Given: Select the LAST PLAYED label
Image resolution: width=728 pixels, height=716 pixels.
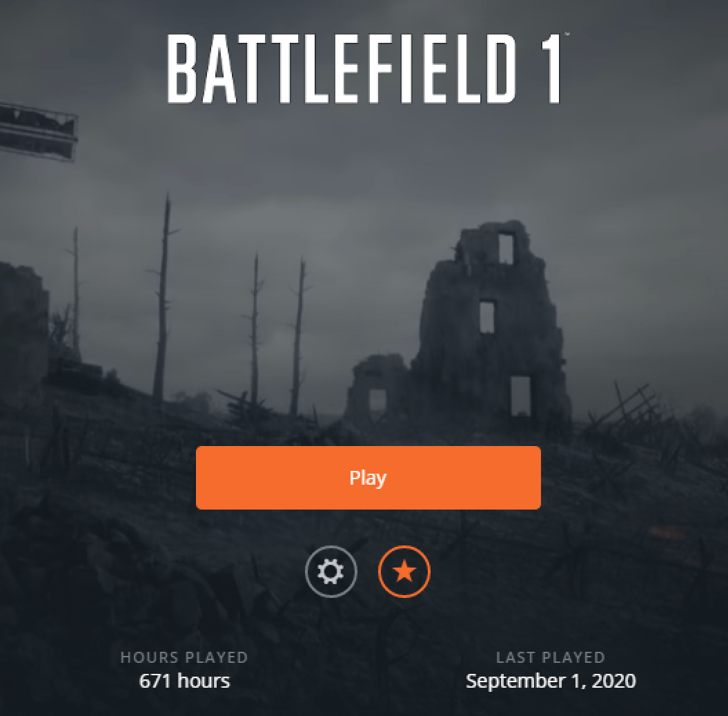Looking at the screenshot, I should tap(551, 657).
